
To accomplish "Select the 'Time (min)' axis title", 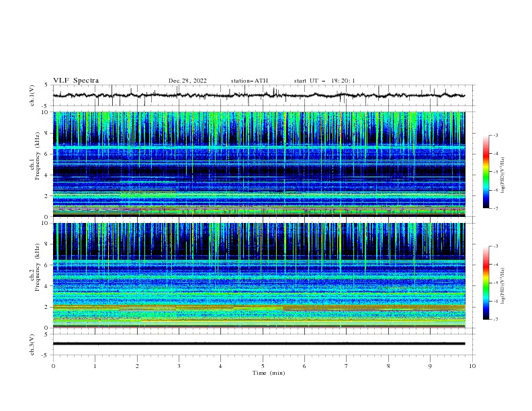I will 269,373.
